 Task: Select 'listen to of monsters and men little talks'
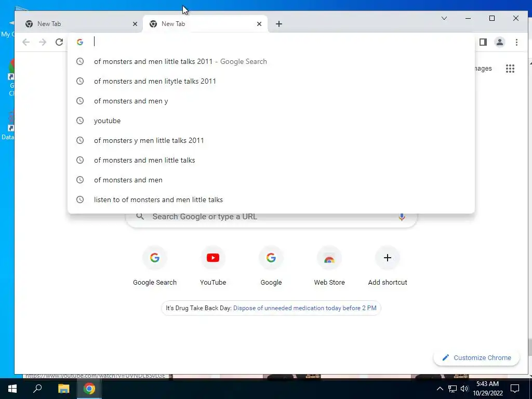(x=271, y=199)
